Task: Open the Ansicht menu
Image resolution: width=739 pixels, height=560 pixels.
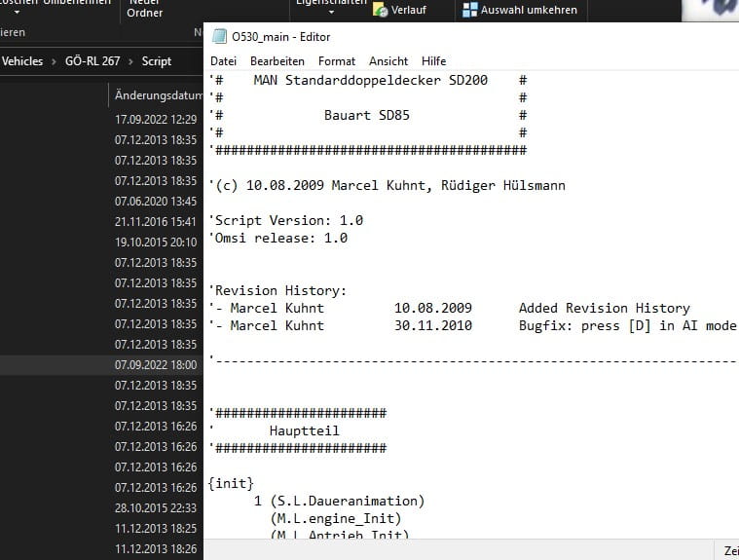Action: click(x=388, y=61)
